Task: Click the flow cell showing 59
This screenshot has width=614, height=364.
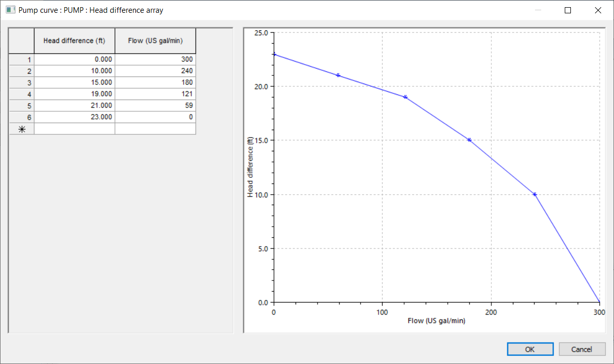Action: click(155, 105)
